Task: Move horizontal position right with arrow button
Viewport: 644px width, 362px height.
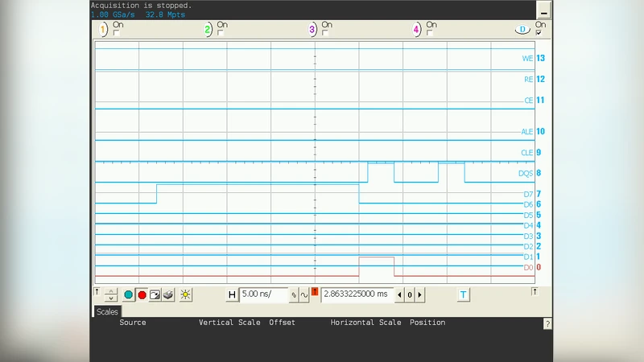Action: click(419, 295)
